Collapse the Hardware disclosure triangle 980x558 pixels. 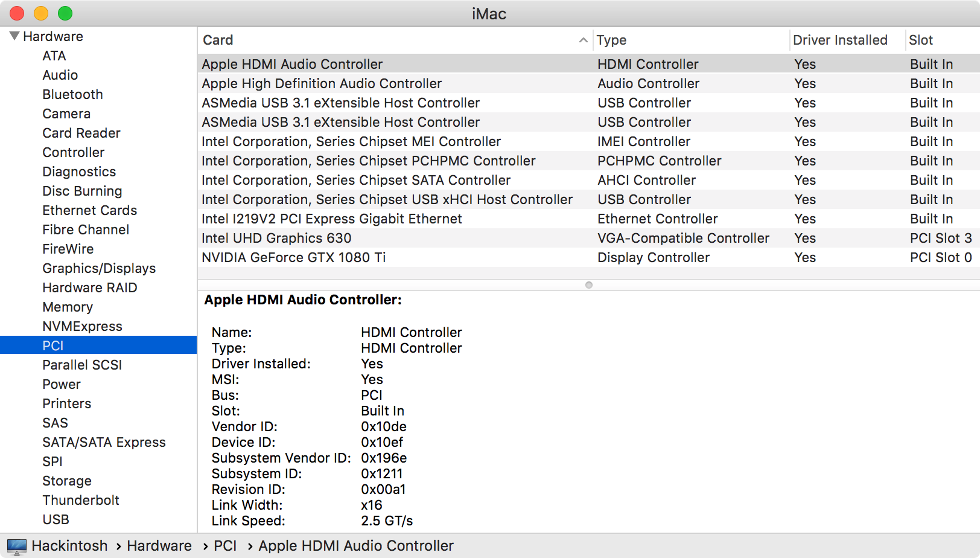point(14,36)
